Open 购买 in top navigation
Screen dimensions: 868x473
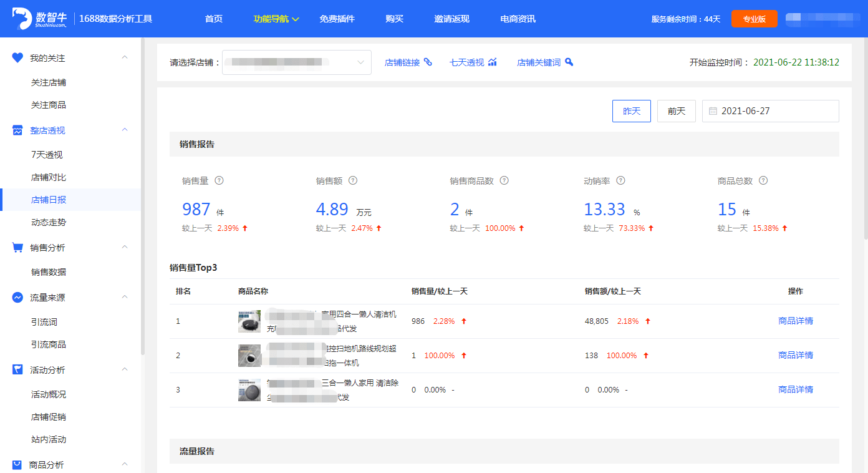point(395,19)
